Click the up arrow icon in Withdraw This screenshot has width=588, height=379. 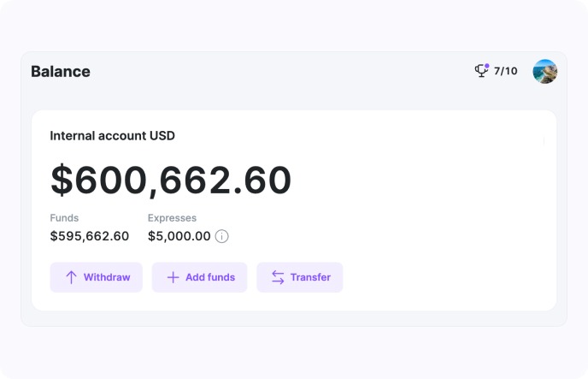pyautogui.click(x=71, y=277)
